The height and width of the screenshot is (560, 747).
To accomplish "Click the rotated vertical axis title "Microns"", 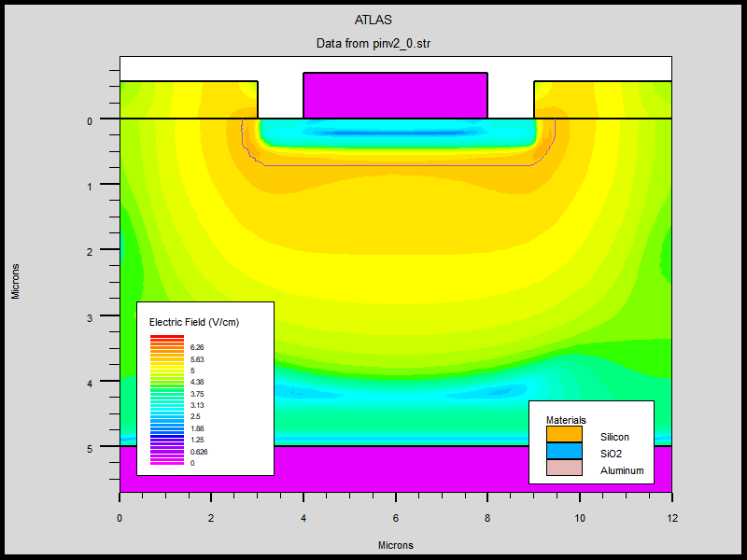I will pos(15,282).
